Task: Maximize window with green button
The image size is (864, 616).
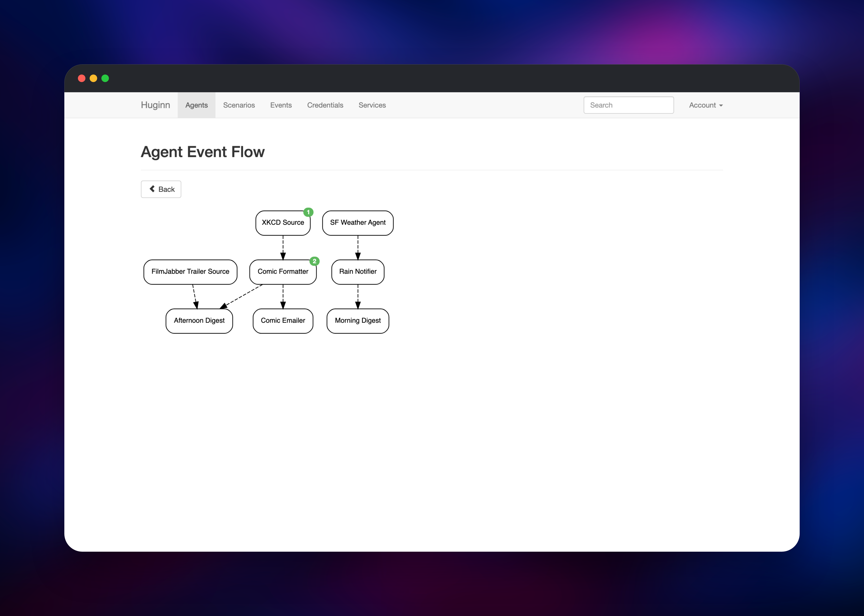Action: (105, 78)
